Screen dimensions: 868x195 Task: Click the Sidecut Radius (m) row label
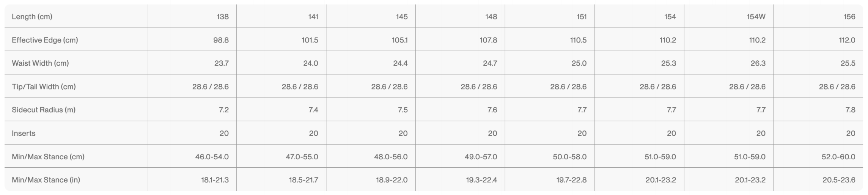point(44,110)
